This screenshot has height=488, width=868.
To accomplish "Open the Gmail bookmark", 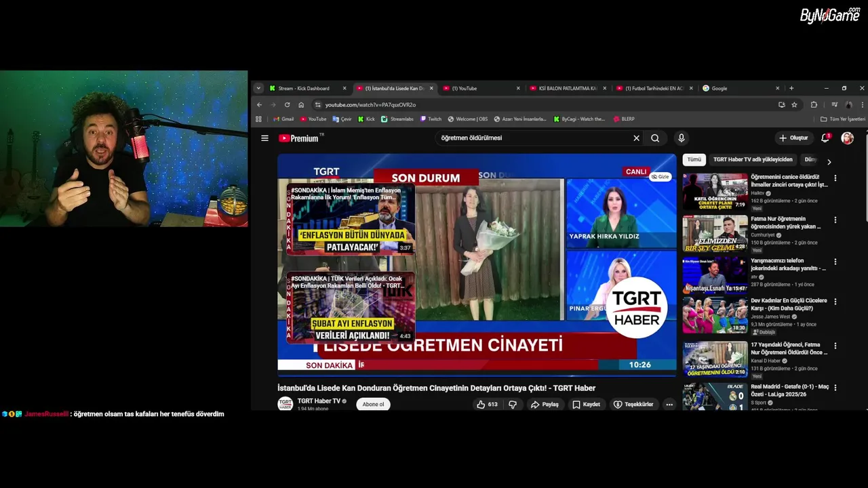I will click(x=283, y=119).
